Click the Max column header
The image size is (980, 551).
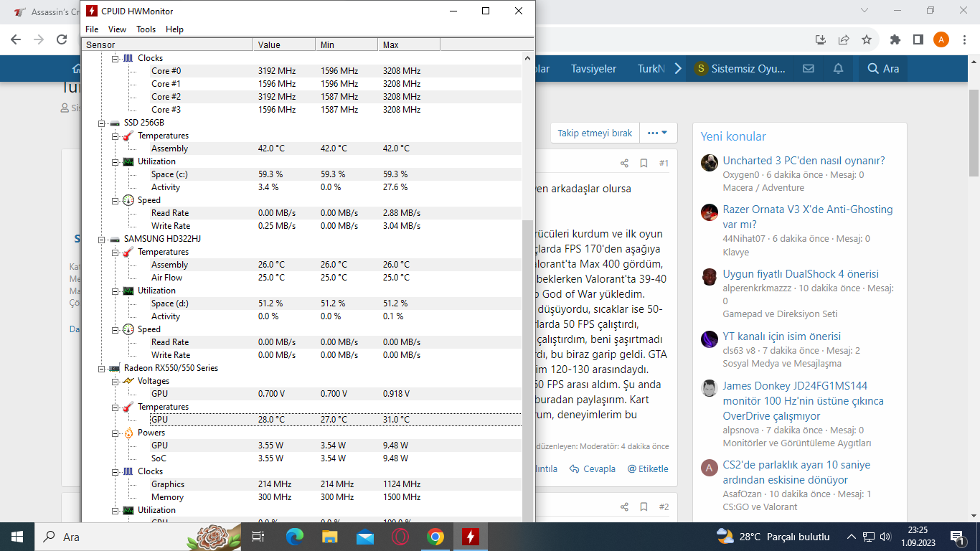[x=409, y=44]
